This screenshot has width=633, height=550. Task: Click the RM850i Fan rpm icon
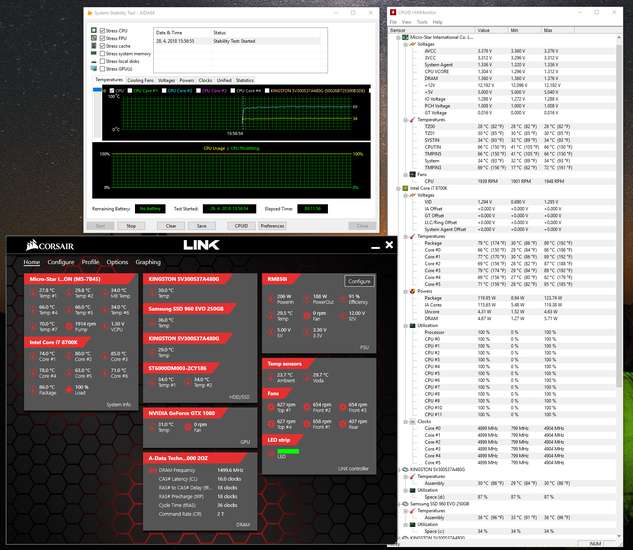coord(307,316)
